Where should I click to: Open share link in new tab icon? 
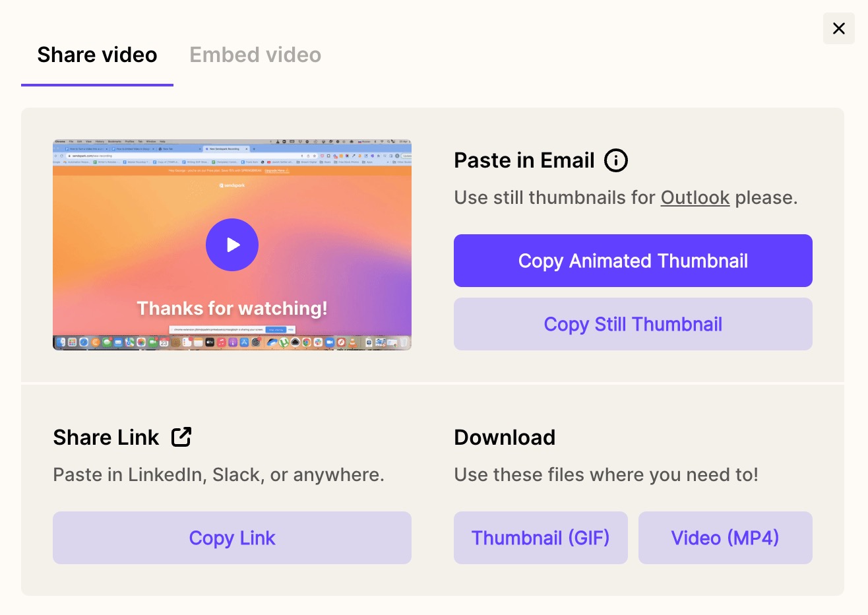pos(181,437)
